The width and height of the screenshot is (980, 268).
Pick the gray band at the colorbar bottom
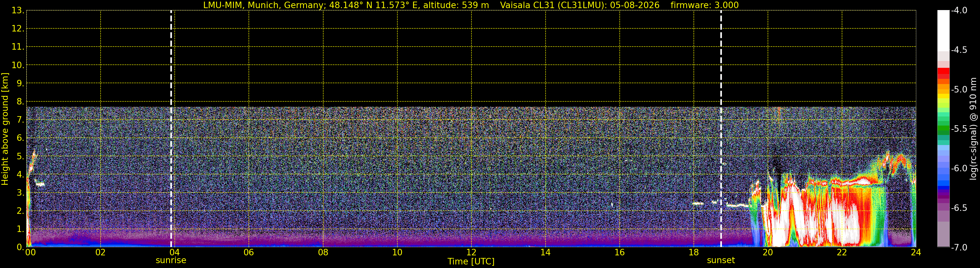944,234
